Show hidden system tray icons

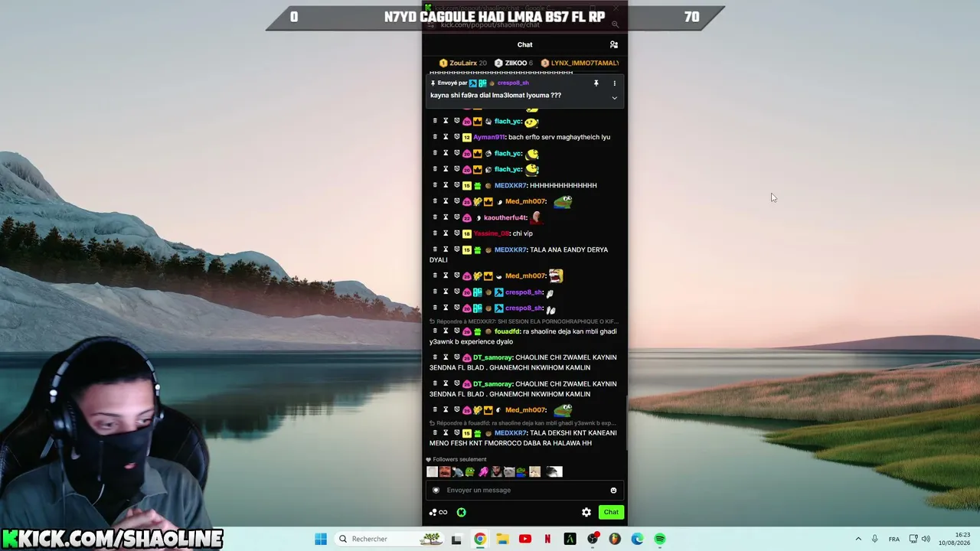point(858,539)
